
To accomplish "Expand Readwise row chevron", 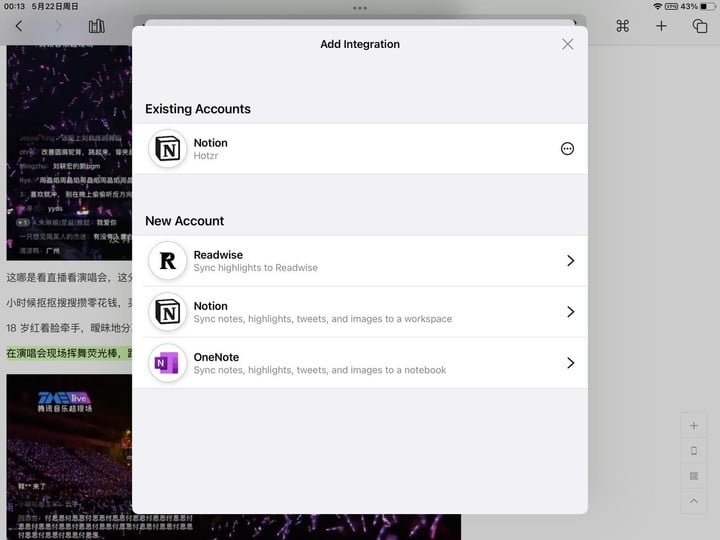I will [570, 261].
